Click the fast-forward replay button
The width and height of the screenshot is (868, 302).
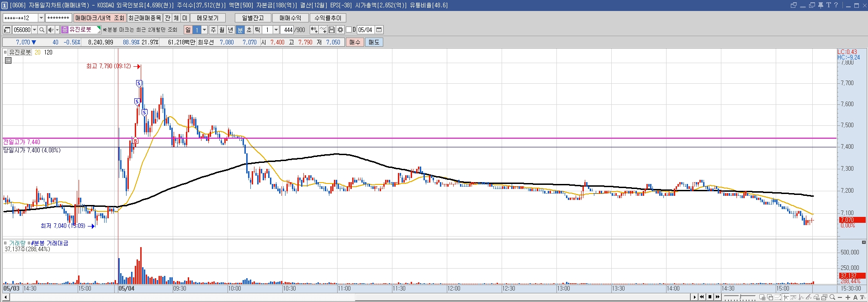point(717,297)
